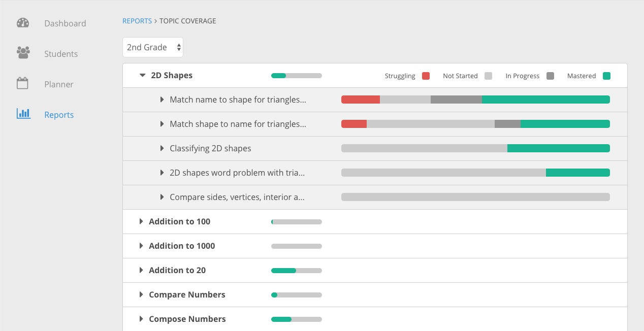Image resolution: width=644 pixels, height=331 pixels.
Task: Expand the Compare Numbers topic
Action: tap(141, 295)
